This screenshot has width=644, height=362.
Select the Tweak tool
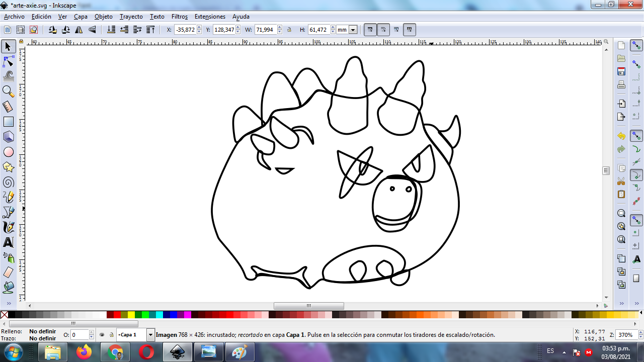click(x=8, y=76)
